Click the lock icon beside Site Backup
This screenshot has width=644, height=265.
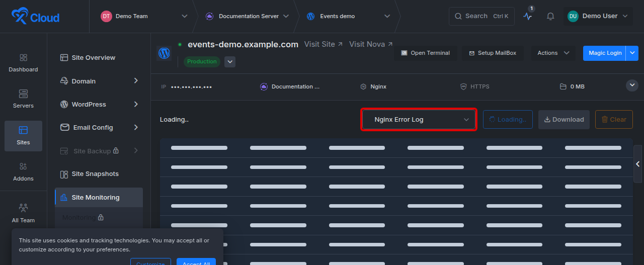(x=116, y=151)
